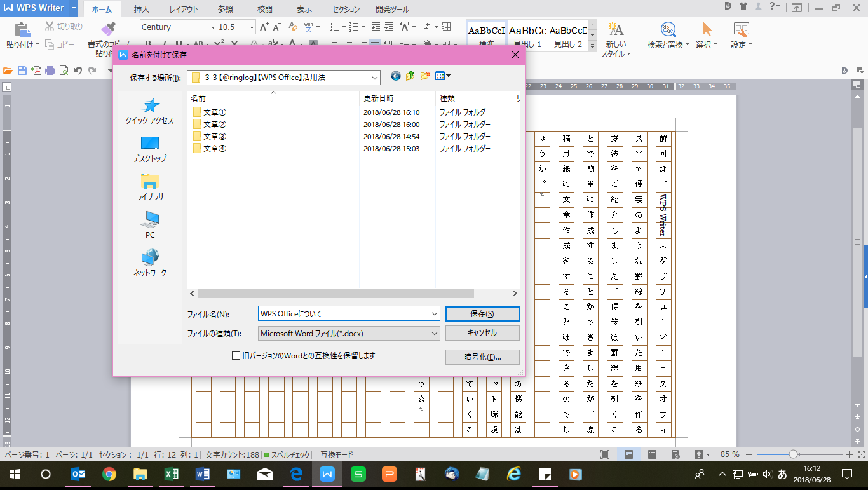The image size is (868, 490).
Task: Click the Open folder icon in quick toolbar
Action: click(8, 71)
